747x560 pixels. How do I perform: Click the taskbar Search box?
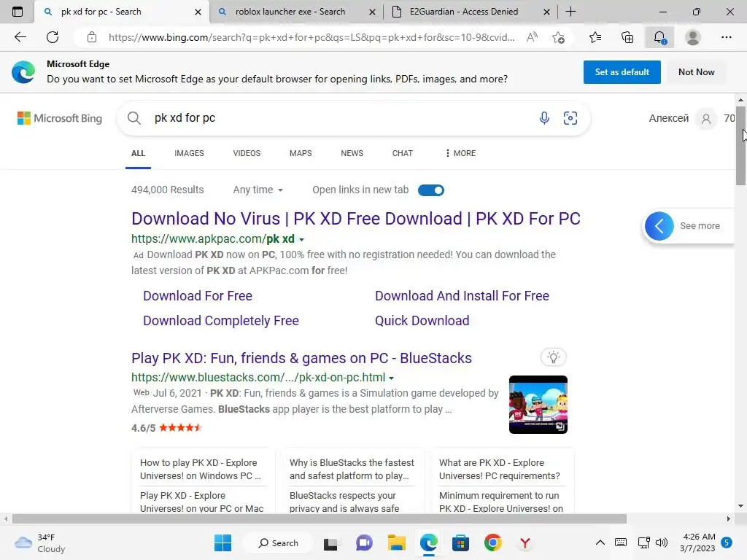point(278,542)
